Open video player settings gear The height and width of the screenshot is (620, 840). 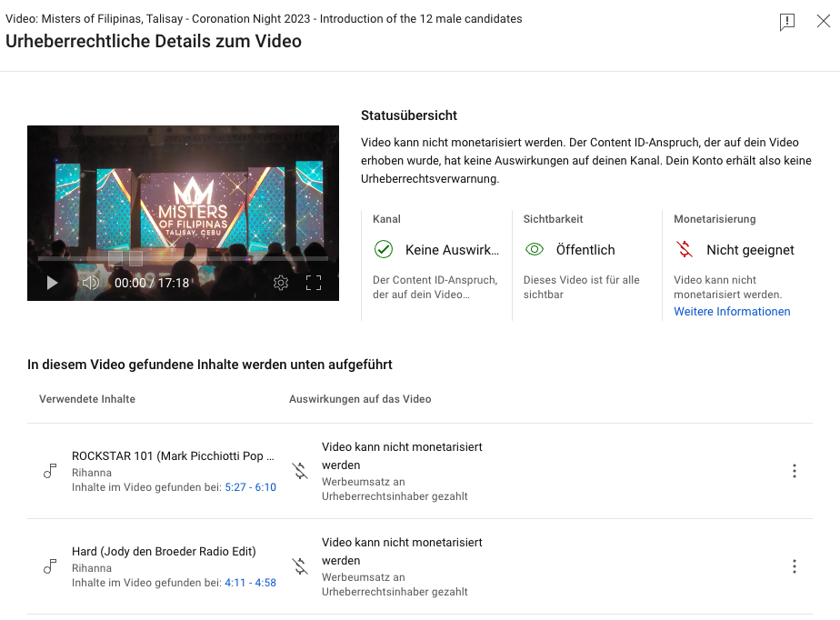(281, 283)
